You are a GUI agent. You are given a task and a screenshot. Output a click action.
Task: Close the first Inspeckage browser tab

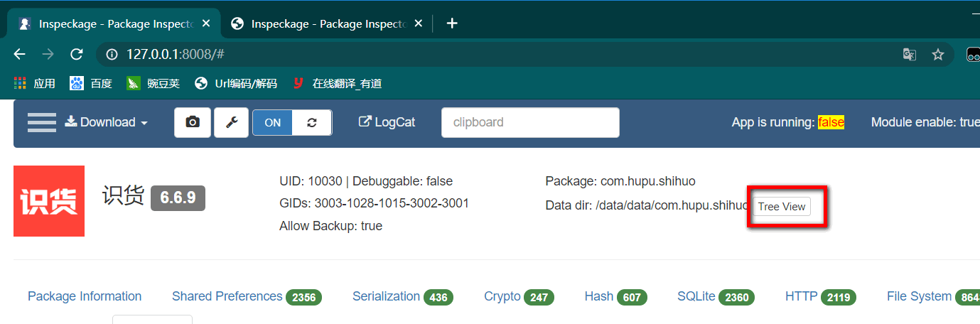click(206, 23)
